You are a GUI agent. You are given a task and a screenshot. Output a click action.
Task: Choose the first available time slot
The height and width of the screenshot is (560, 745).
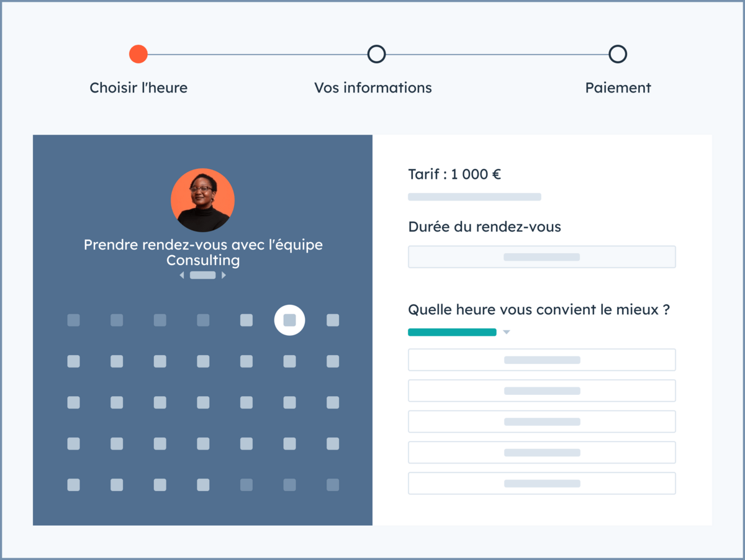pyautogui.click(x=541, y=360)
